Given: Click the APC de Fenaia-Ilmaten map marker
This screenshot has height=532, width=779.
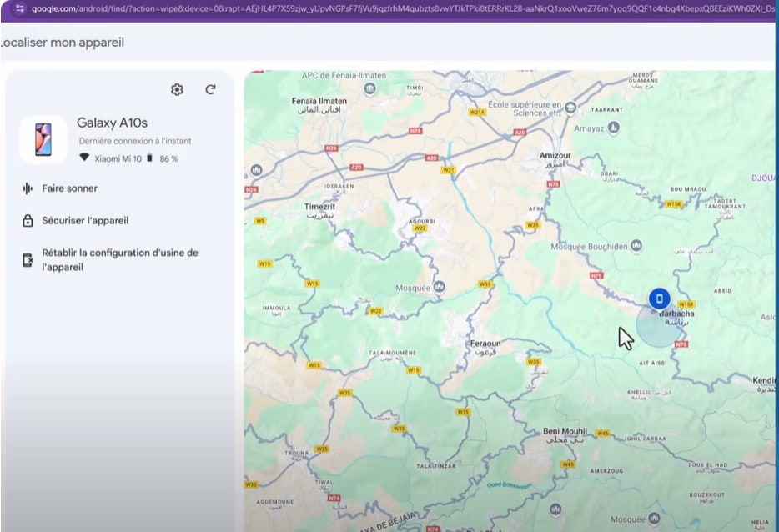Looking at the screenshot, I should (369, 89).
